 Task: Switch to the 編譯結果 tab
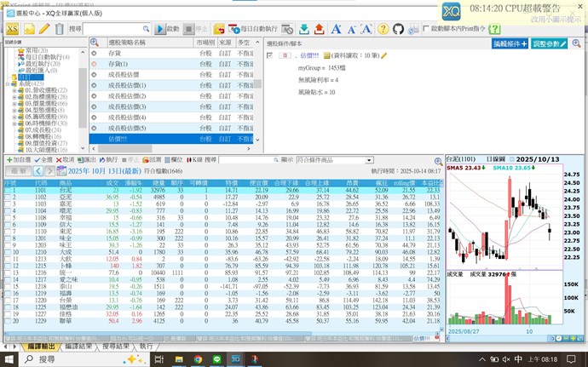[x=78, y=347]
